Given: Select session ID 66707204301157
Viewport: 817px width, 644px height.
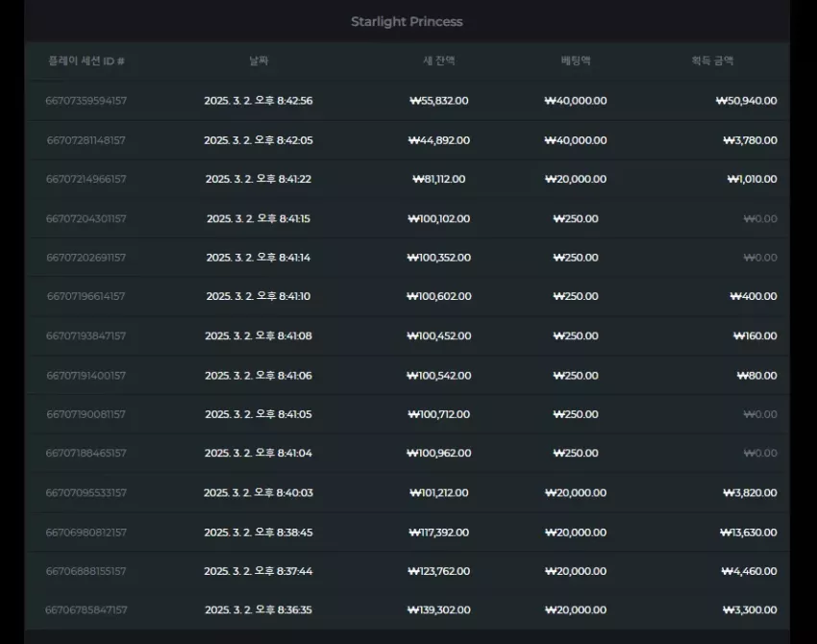Looking at the screenshot, I should [86, 218].
